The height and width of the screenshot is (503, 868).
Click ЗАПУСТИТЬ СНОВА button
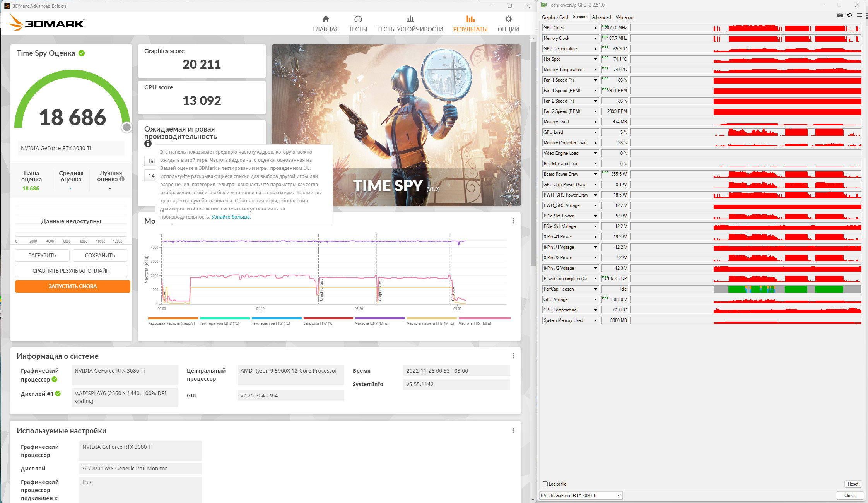click(x=72, y=286)
